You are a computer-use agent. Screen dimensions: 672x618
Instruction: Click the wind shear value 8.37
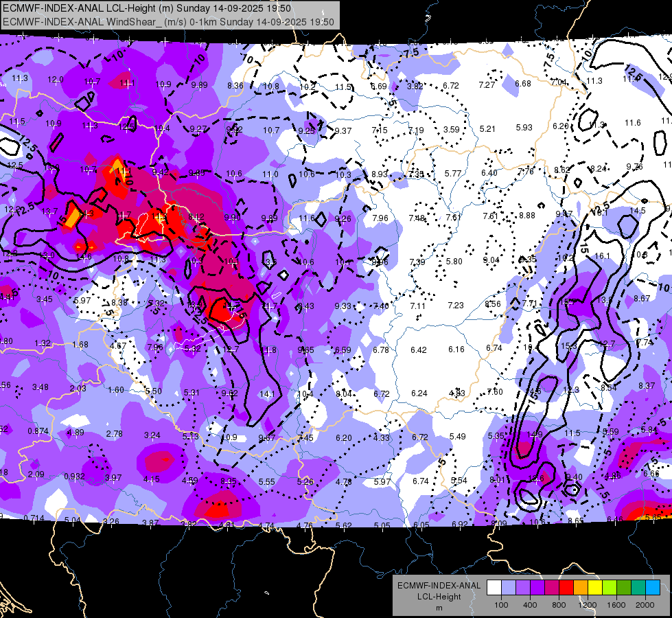[647, 385]
